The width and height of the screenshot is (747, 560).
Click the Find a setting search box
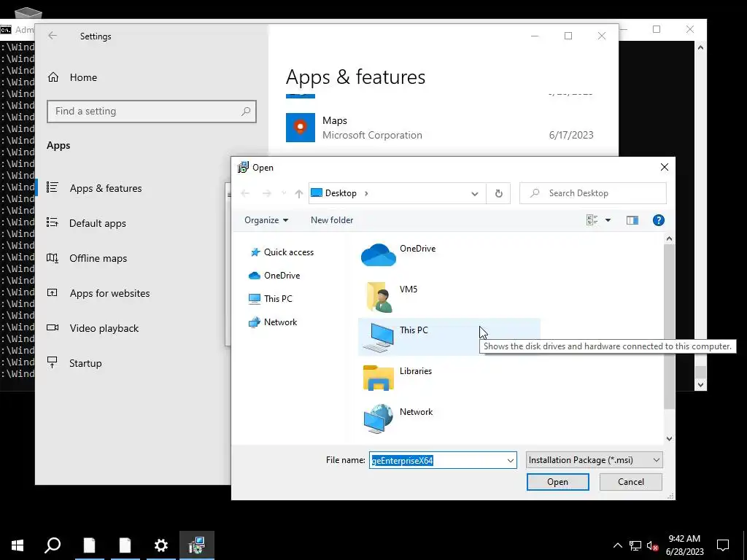[x=152, y=112]
